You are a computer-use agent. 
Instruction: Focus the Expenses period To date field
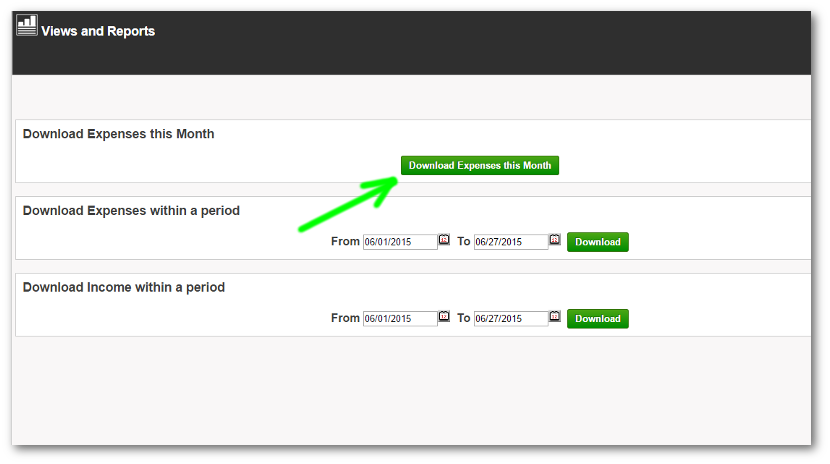[511, 242]
